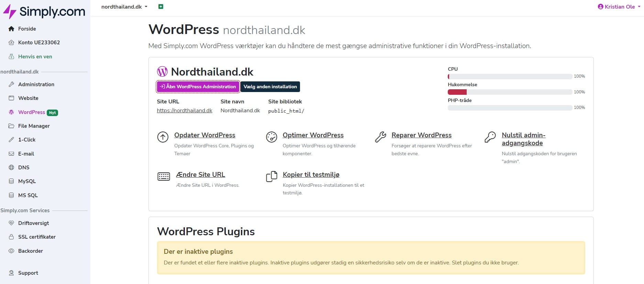The image size is (644, 284).
Task: Open Support in the sidebar
Action: coord(28,273)
